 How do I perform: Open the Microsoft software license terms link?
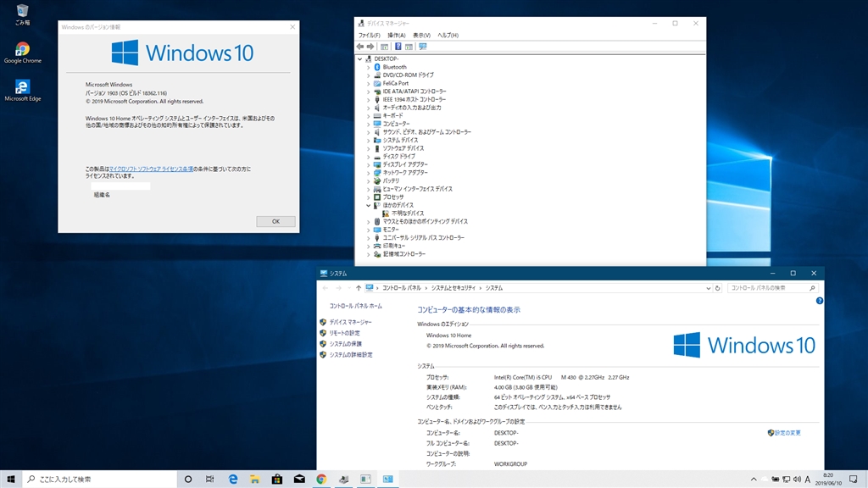pyautogui.click(x=151, y=169)
